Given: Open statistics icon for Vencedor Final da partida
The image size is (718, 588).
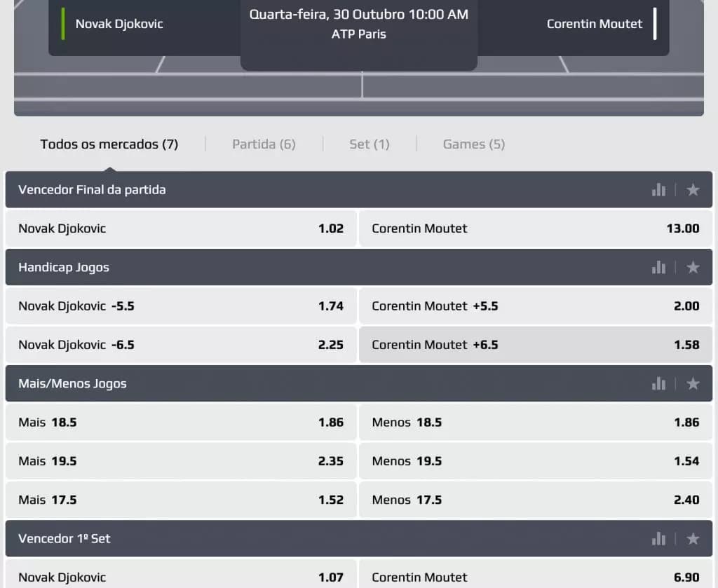Looking at the screenshot, I should [658, 190].
